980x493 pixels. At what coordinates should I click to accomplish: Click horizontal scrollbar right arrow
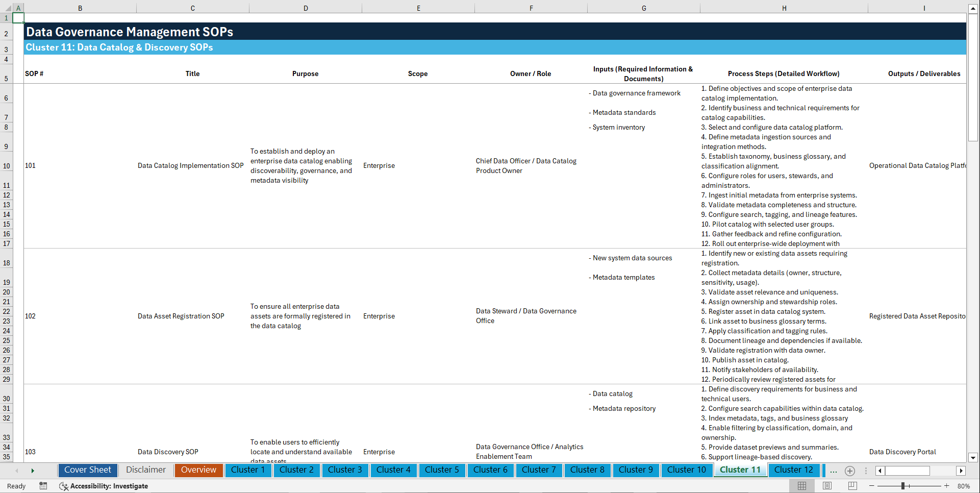point(961,471)
